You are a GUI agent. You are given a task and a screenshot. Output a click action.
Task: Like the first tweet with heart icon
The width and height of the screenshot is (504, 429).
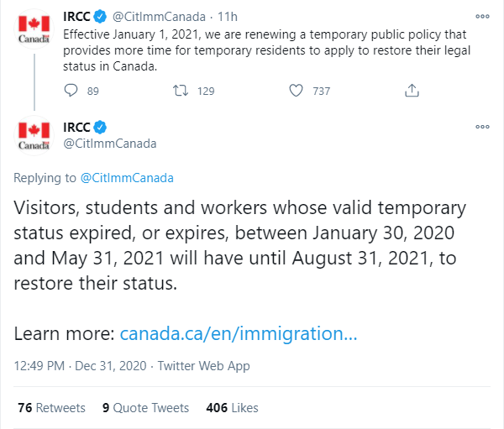[296, 91]
